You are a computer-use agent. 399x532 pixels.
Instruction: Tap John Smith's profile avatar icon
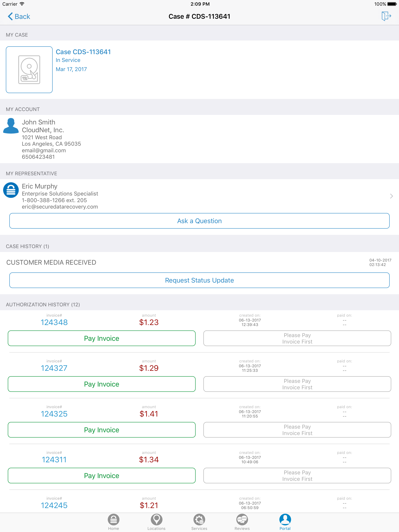[11, 126]
